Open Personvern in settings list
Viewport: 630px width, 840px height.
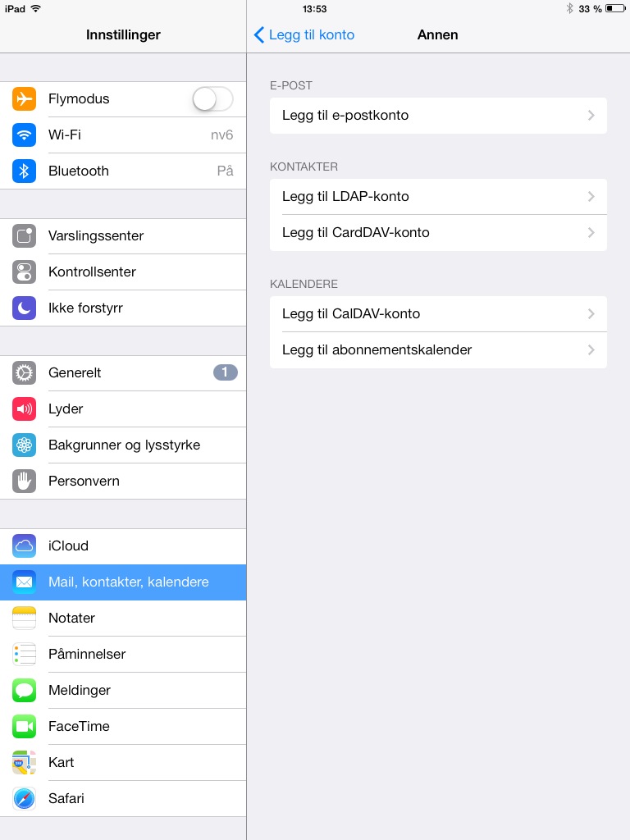[x=123, y=481]
